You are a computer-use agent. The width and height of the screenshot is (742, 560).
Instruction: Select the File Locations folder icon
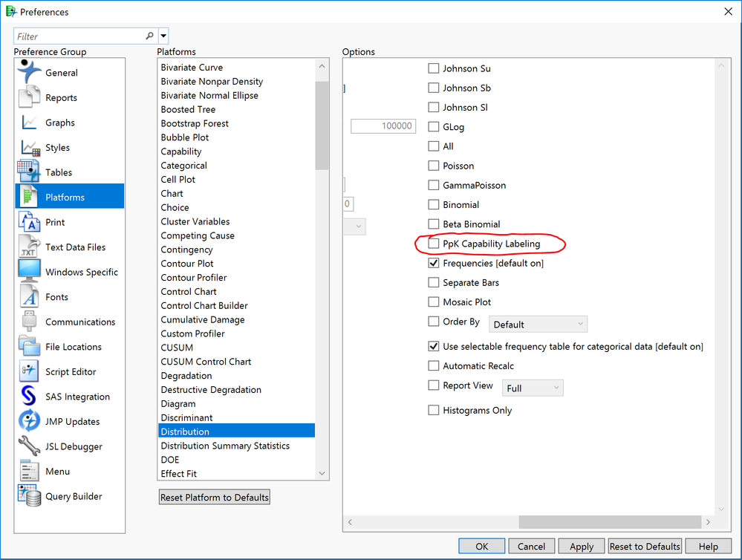[29, 346]
